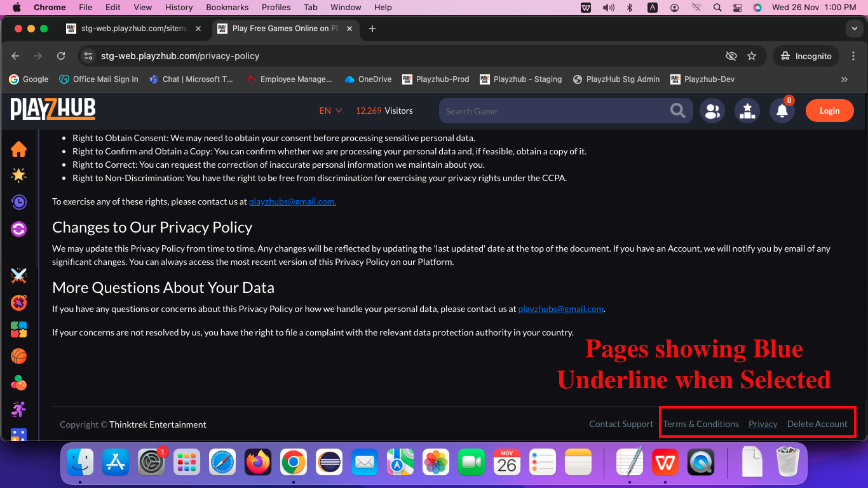This screenshot has width=868, height=488.
Task: Click the friends icon in header
Action: coord(712,111)
